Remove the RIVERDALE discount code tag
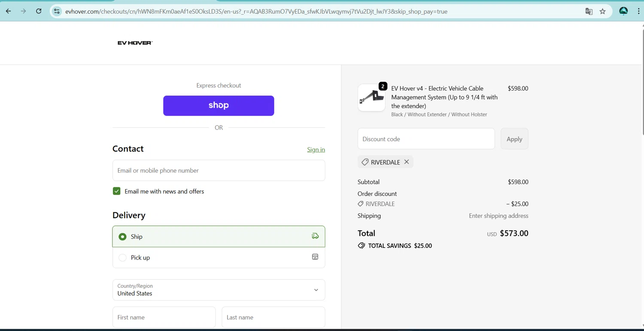The image size is (644, 331). coord(407,162)
